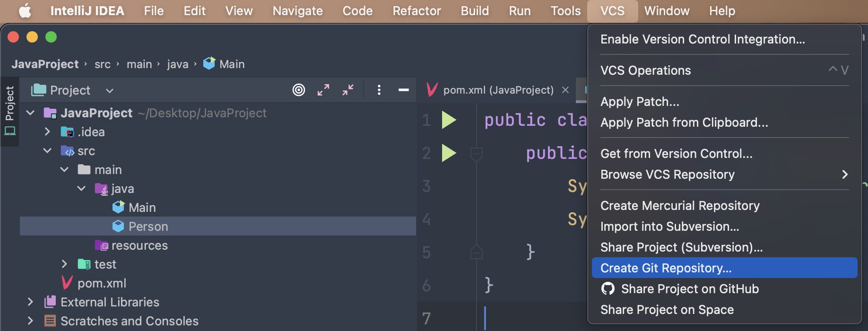Expand the test folder
The image size is (868, 331).
click(x=64, y=264)
